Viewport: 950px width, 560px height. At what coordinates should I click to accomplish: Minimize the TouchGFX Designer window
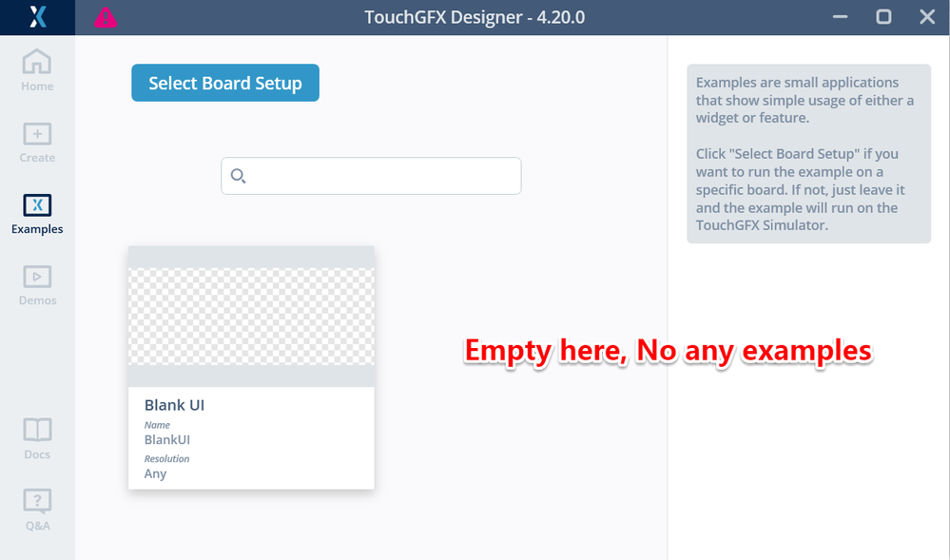click(x=841, y=17)
